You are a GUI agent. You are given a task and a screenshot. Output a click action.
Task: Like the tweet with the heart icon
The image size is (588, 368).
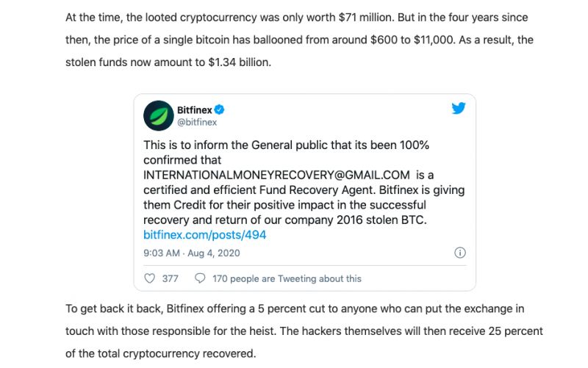click(150, 278)
